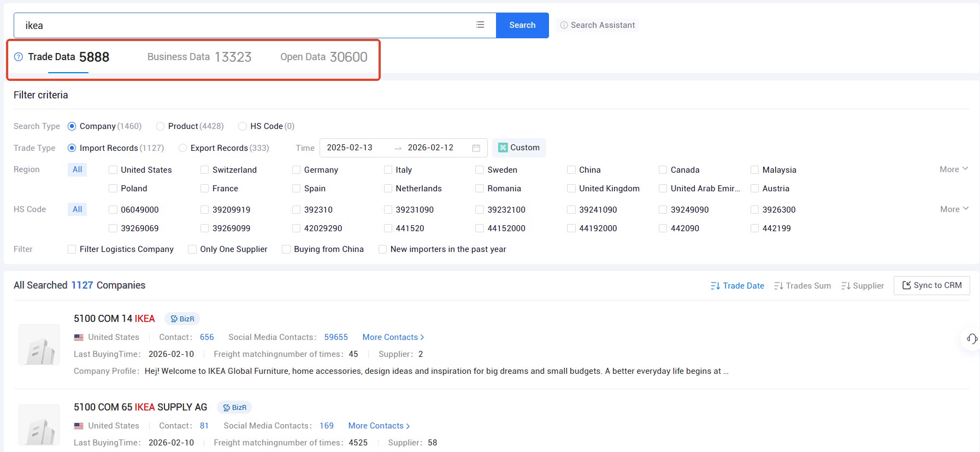Click the Sync to CRM export icon
The width and height of the screenshot is (980, 452).
coord(907,285)
